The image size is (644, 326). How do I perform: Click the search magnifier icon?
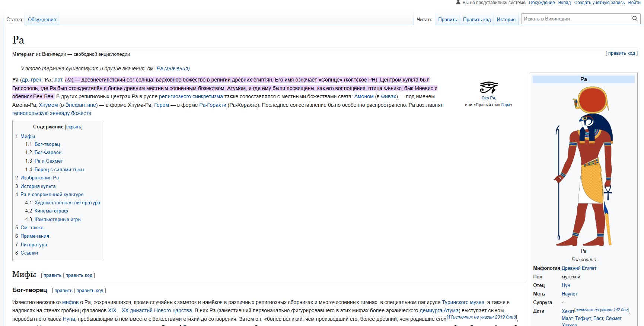point(635,19)
